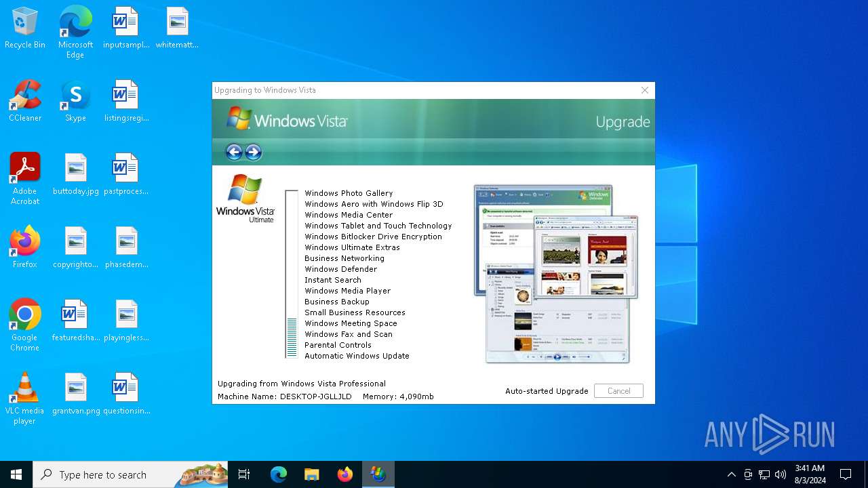This screenshot has height=488, width=868.
Task: Select the buttoday.jpg file icon
Action: pos(76,175)
